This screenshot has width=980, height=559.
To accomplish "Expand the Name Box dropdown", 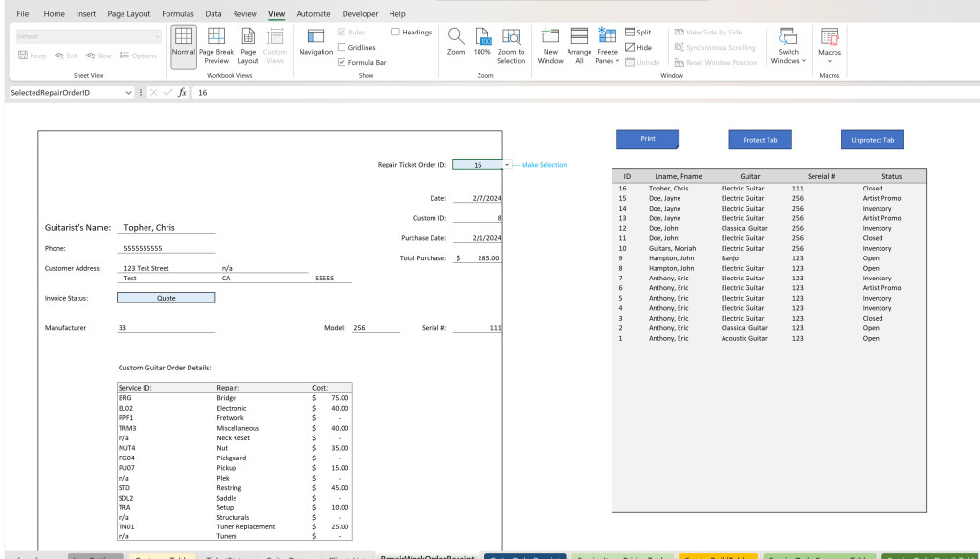I will [x=129, y=93].
